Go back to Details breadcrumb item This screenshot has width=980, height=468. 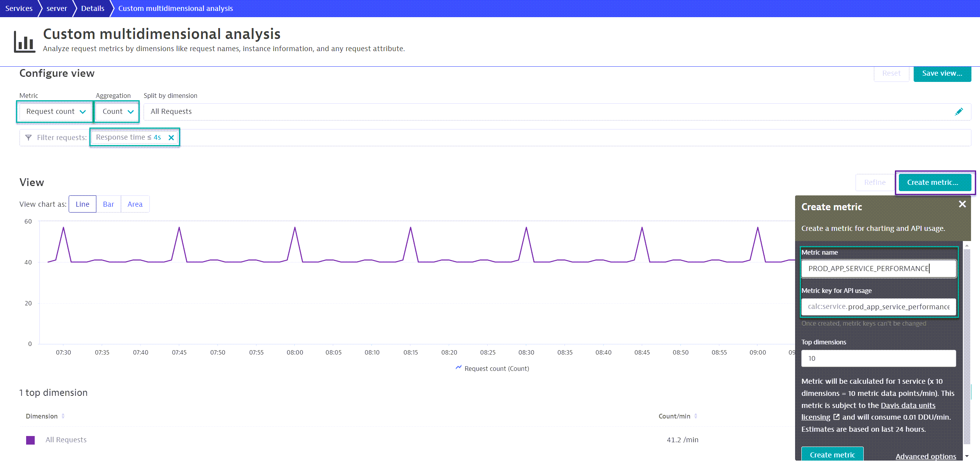coord(92,8)
